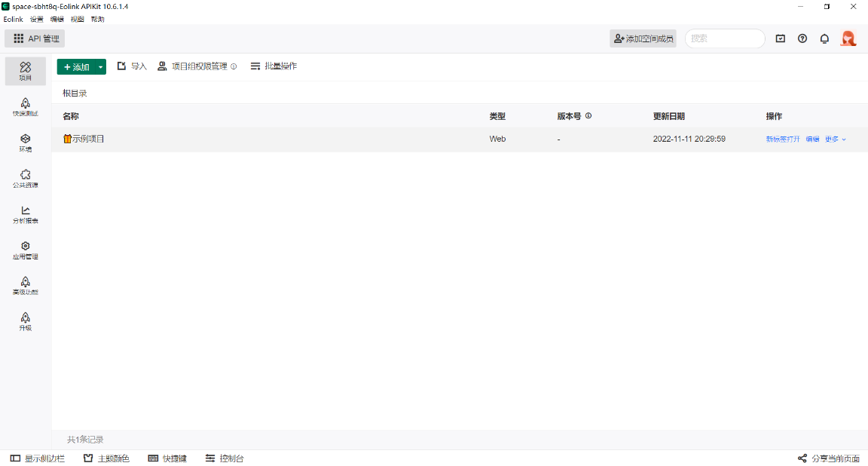Image resolution: width=868 pixels, height=466 pixels.
Task: Click the 导入 import button
Action: pyautogui.click(x=132, y=66)
